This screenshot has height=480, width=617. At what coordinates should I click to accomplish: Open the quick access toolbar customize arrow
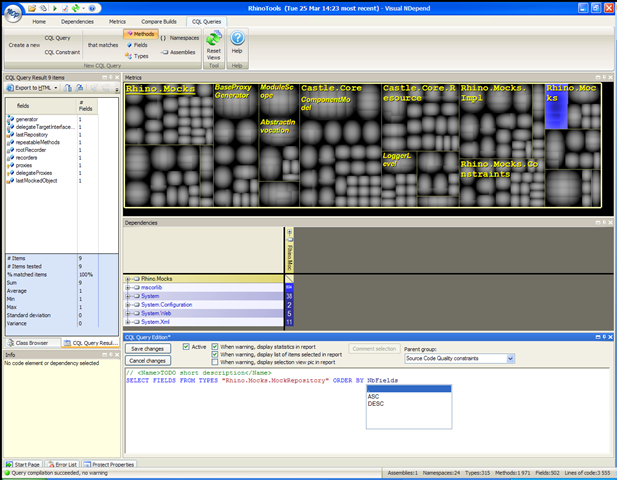coord(83,8)
